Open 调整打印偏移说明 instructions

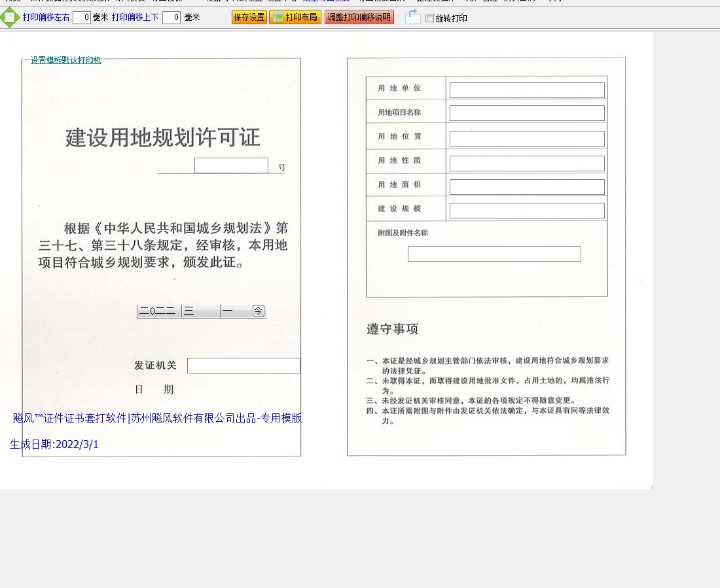pos(359,18)
